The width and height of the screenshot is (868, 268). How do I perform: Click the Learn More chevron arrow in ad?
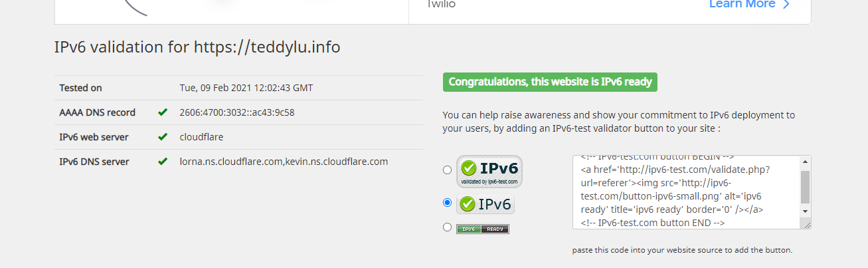click(x=786, y=5)
